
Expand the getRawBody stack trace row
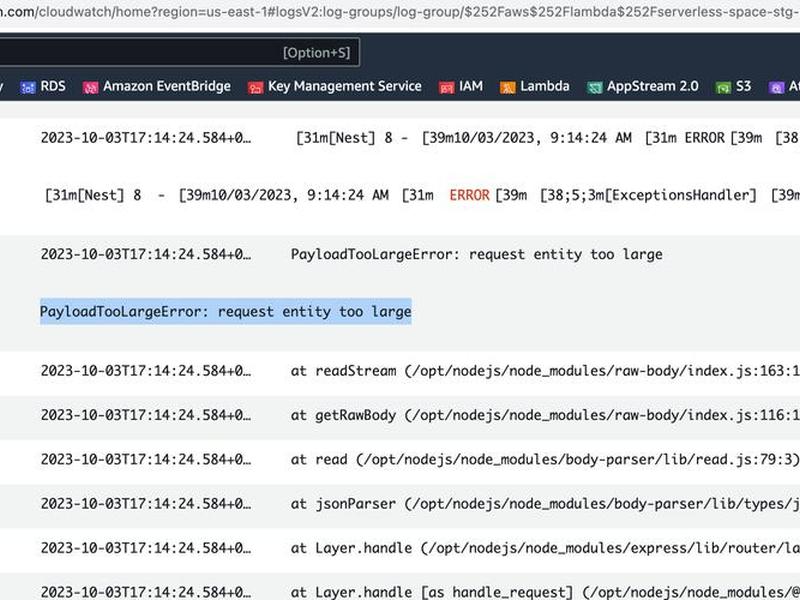click(400, 415)
